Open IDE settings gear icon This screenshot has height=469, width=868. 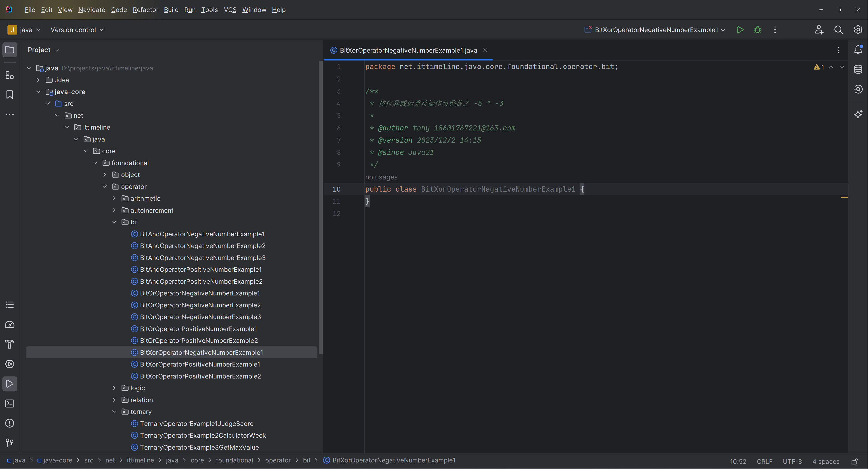pyautogui.click(x=858, y=30)
